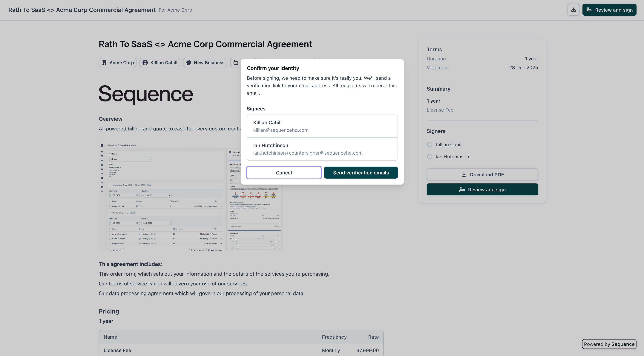644x356 pixels.
Task: Download PDF from the sidebar panel
Action: click(482, 175)
